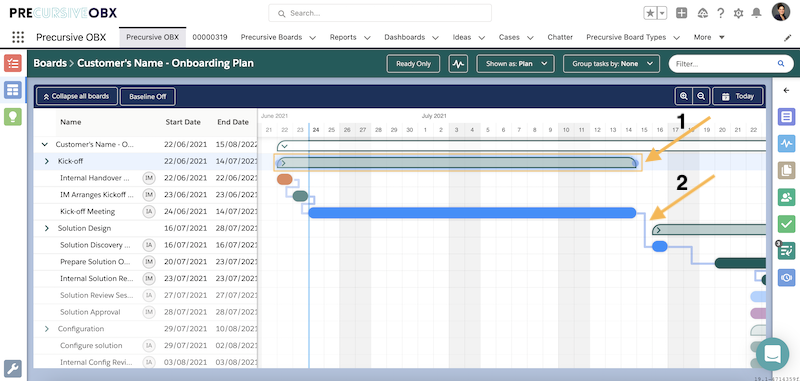Open the Chatter tab
This screenshot has height=381, width=800.
(x=560, y=37)
